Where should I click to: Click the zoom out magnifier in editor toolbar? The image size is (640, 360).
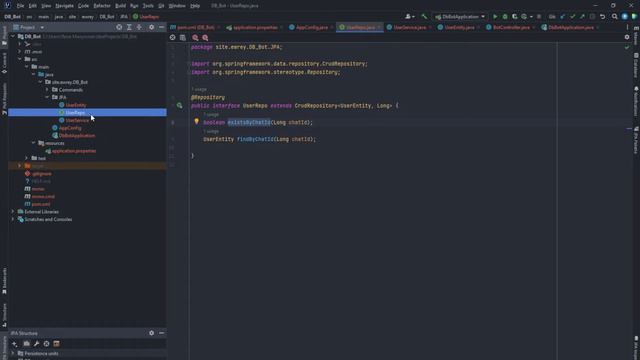click(x=205, y=38)
